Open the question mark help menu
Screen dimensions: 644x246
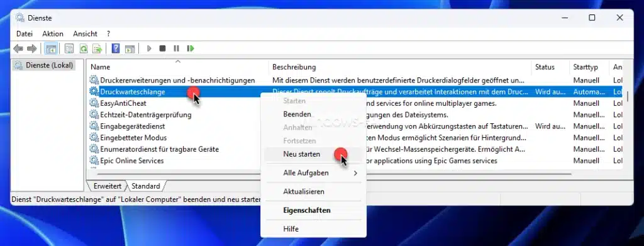coord(108,34)
